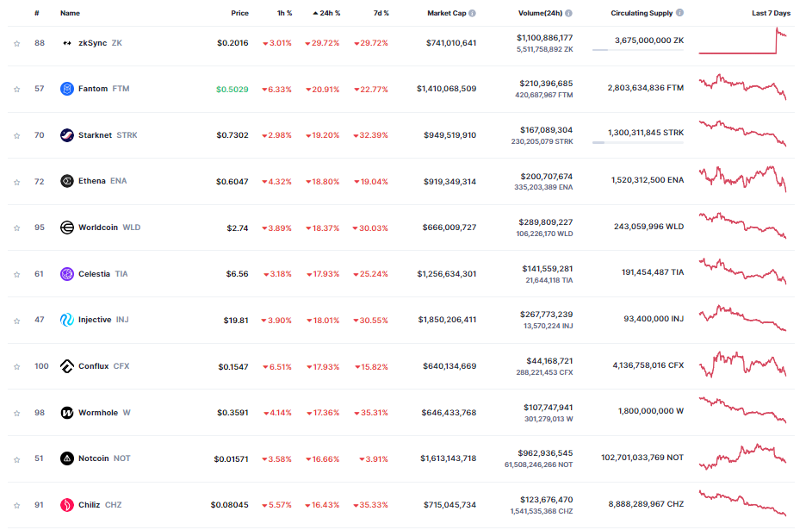Star zkSync to add to watchlist
This screenshot has height=530, width=812.
pos(17,43)
